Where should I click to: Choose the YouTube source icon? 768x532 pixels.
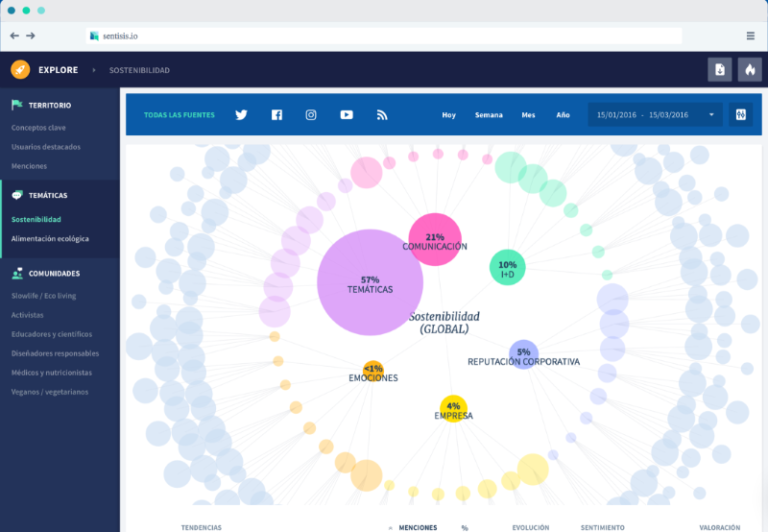coord(346,115)
